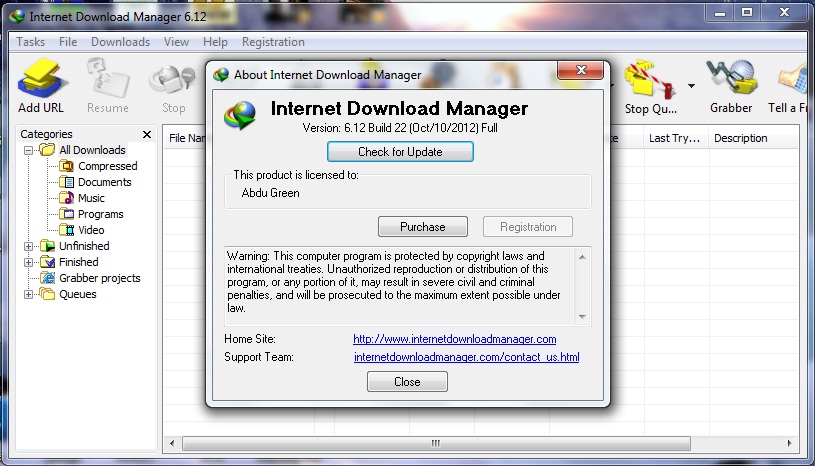
Task: Click the Queues folder icon
Action: click(x=47, y=294)
